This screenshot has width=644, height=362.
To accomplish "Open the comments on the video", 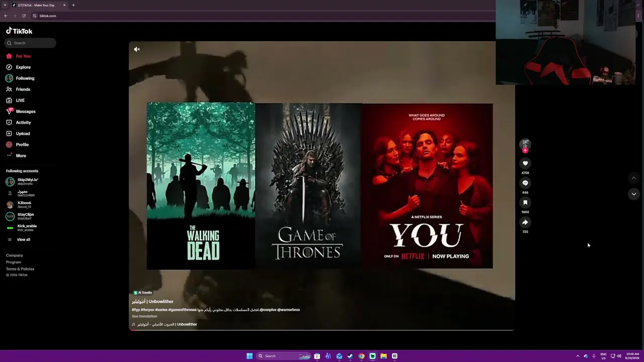I will click(x=525, y=183).
